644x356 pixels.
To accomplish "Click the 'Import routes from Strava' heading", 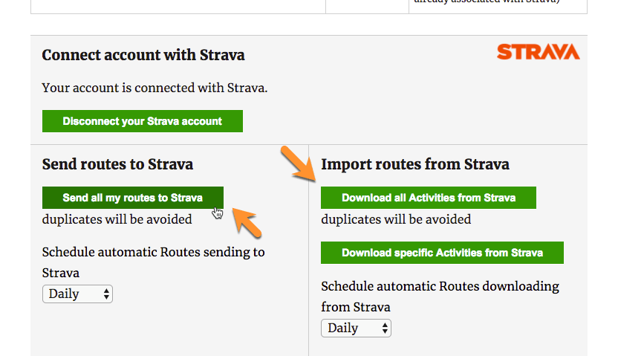I will tap(414, 164).
